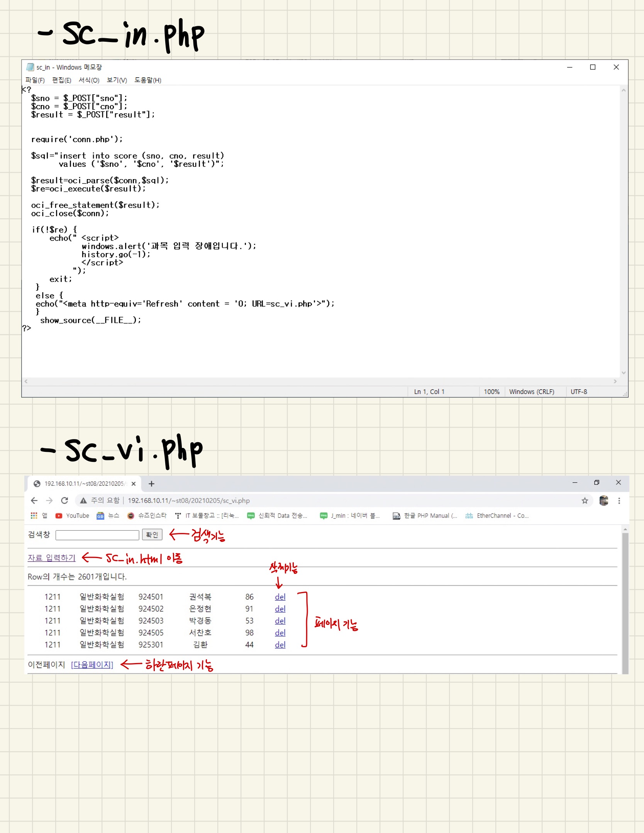Click the score 98 cell

[x=249, y=633]
